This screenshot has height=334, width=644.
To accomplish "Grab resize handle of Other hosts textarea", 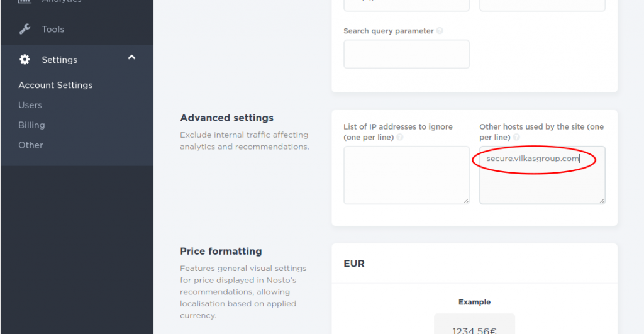I will [x=602, y=201].
